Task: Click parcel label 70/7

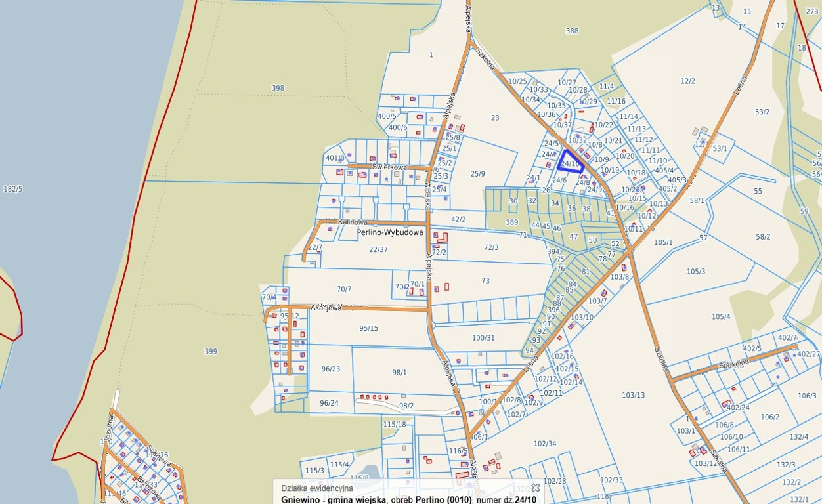Action: [344, 289]
